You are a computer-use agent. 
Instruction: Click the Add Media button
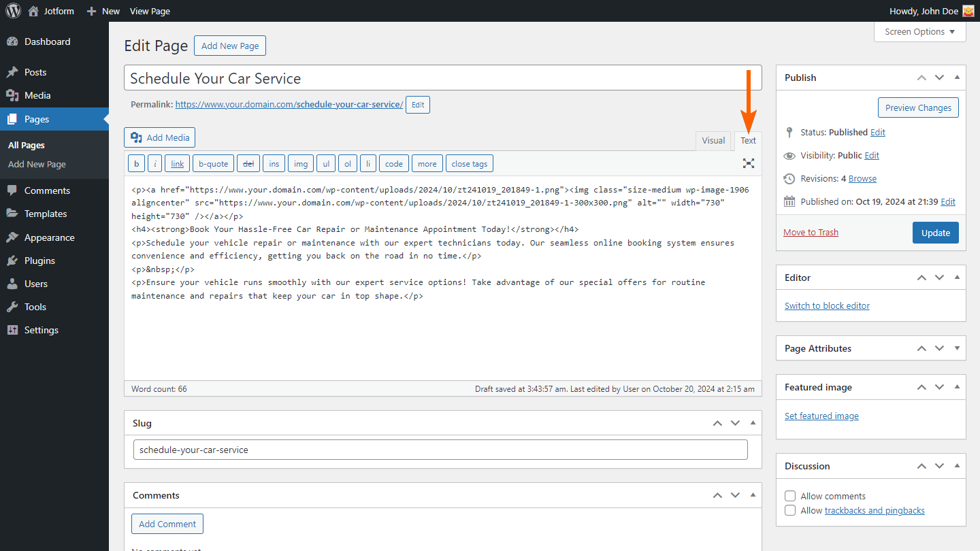(x=160, y=137)
